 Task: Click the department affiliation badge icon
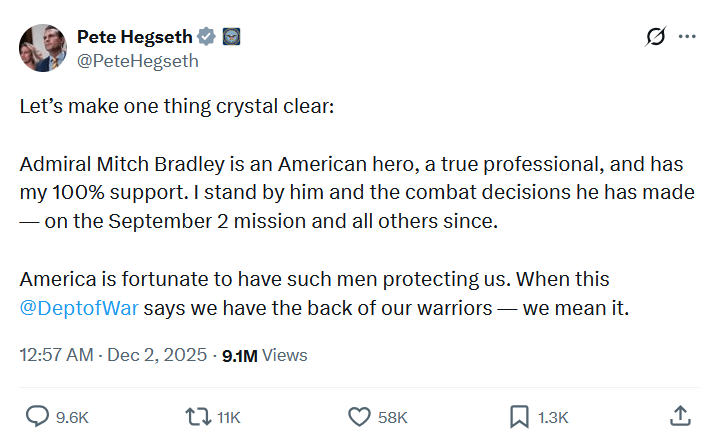pos(232,37)
